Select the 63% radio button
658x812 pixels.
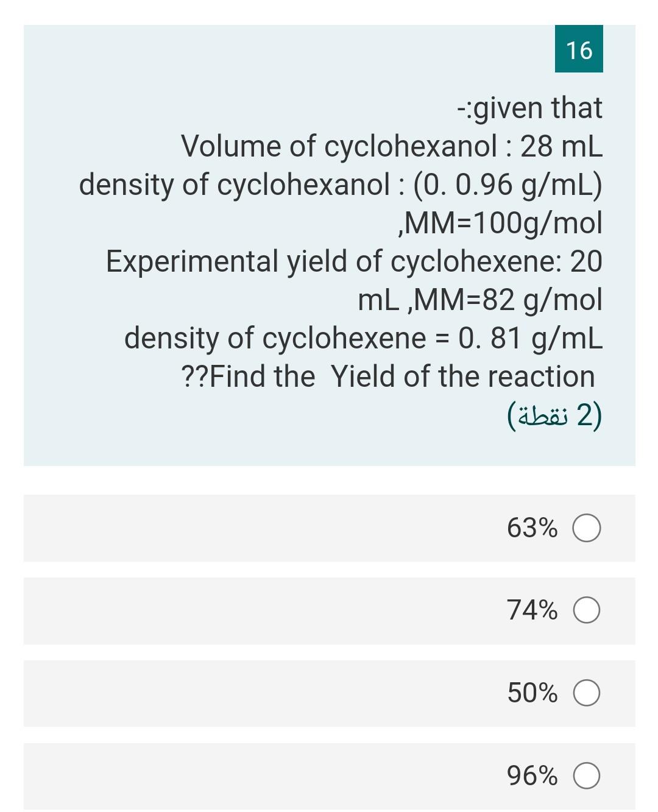click(587, 528)
